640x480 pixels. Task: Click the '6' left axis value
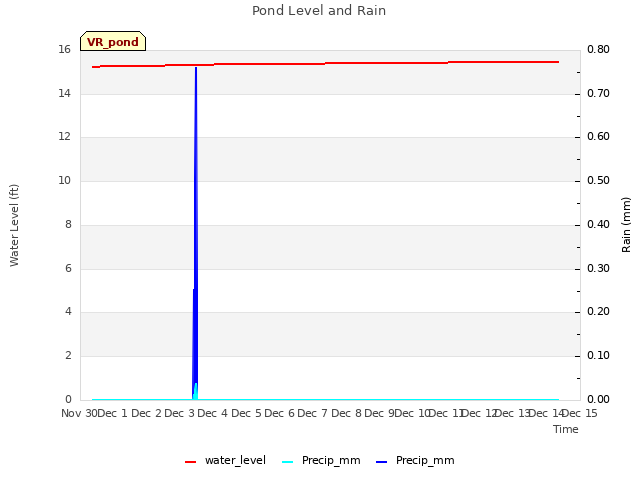[x=68, y=268]
